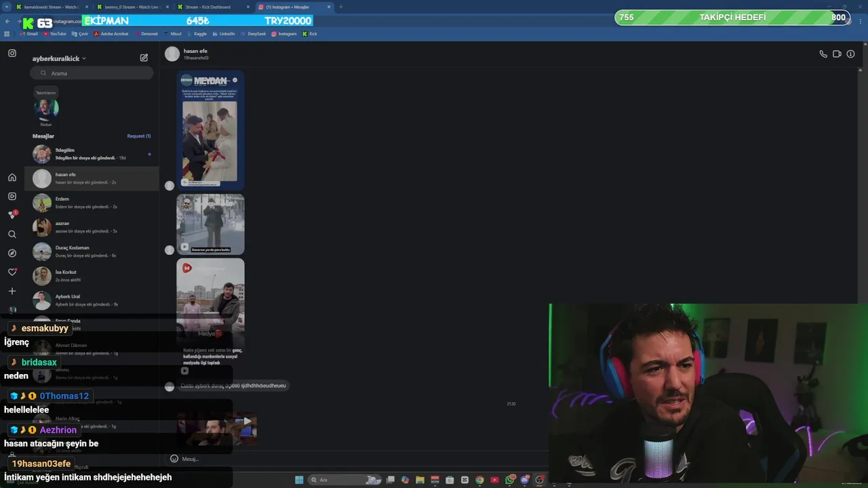The width and height of the screenshot is (868, 488).
Task: Open the 9degilim conversation
Action: [92, 154]
